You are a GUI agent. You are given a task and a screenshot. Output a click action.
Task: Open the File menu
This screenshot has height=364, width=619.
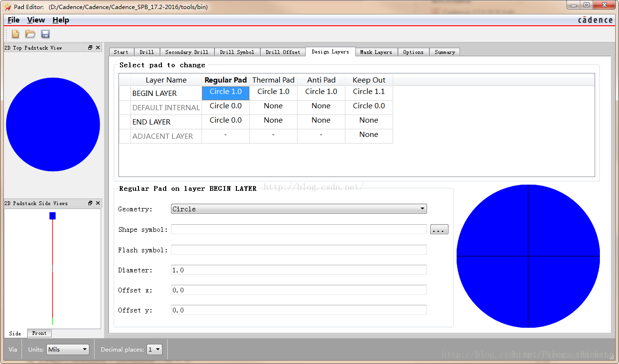coord(14,20)
